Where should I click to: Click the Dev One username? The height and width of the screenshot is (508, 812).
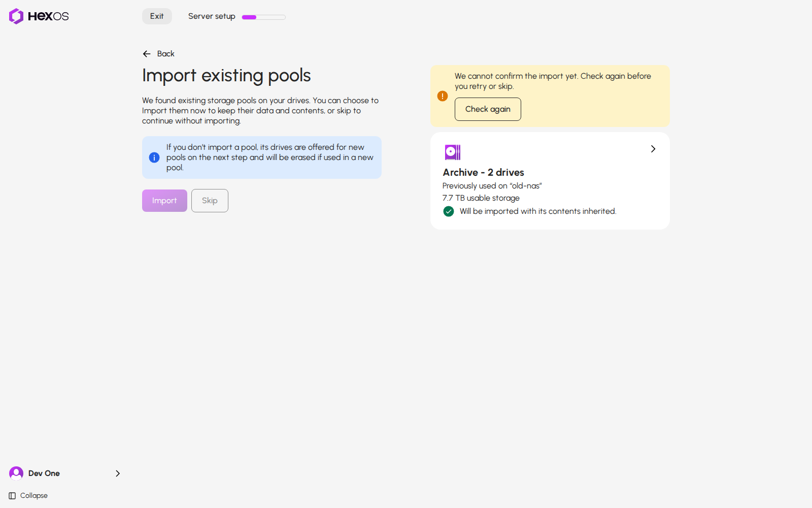click(44, 473)
